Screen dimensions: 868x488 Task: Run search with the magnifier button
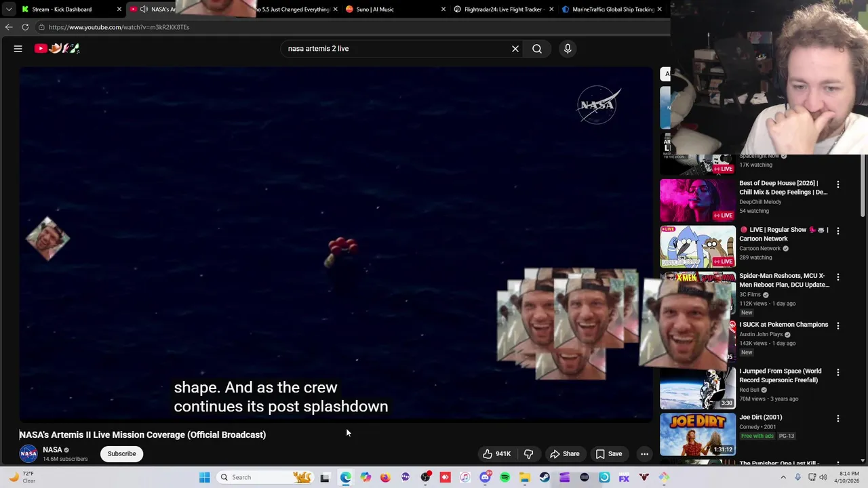tap(537, 49)
